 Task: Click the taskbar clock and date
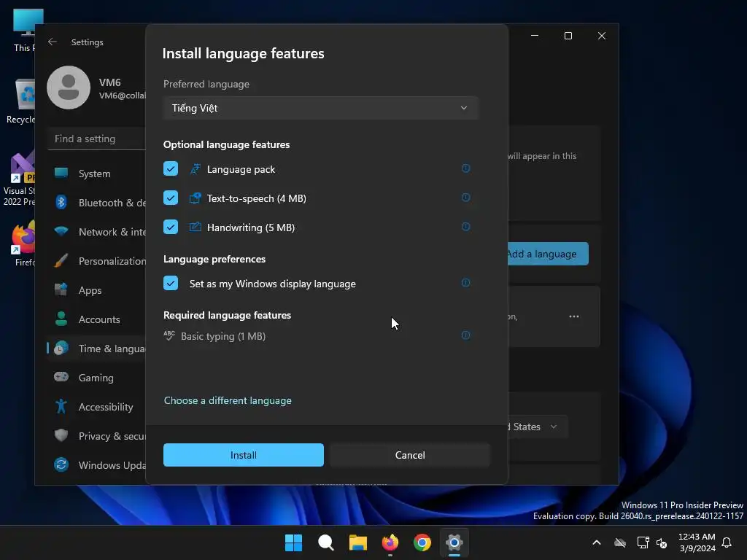(697, 542)
